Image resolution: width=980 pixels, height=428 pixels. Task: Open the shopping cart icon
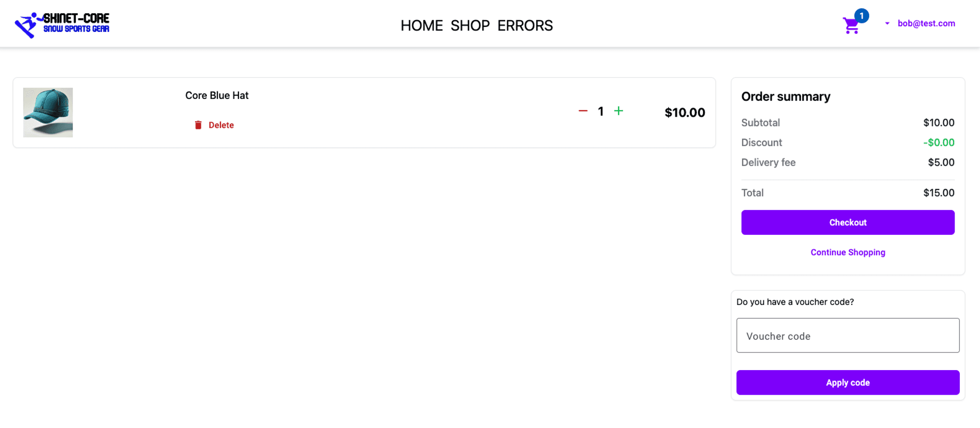(851, 26)
